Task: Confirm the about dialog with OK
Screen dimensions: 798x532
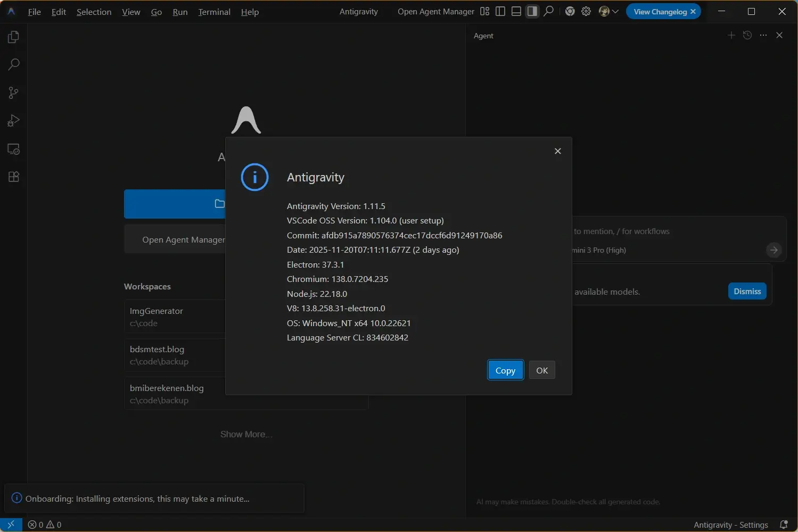Action: coord(542,370)
